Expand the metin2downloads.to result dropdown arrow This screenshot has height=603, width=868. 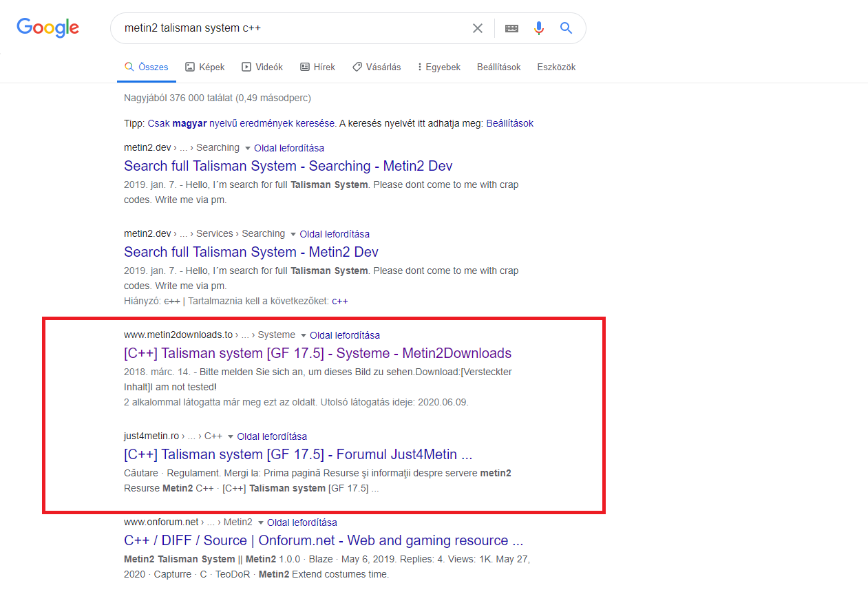[x=304, y=335]
